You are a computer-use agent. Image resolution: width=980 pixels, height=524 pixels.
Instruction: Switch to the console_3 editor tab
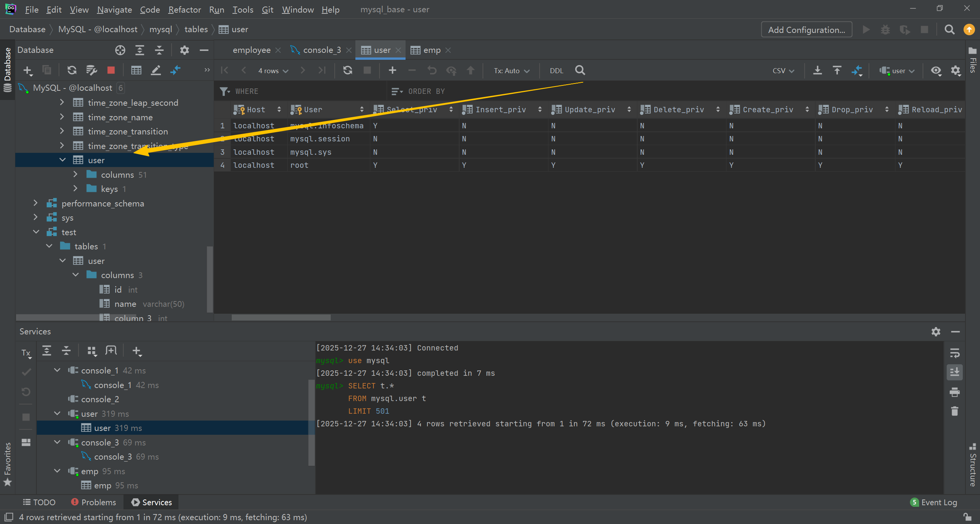[x=321, y=50]
